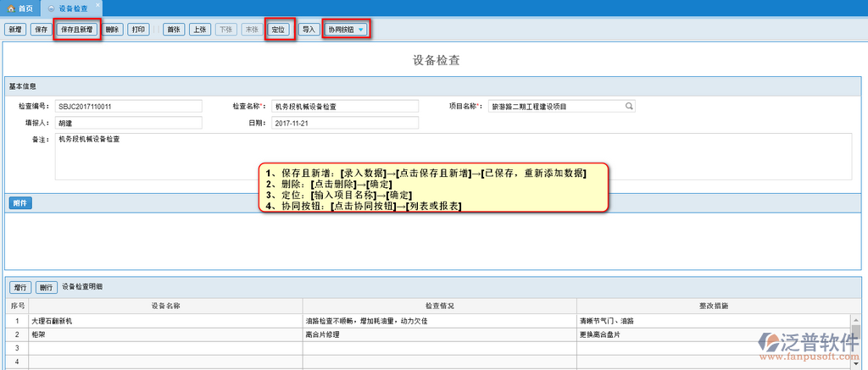The width and height of the screenshot is (868, 370).
Task: Click the 保存 (Save) toolbar button
Action: (x=41, y=30)
